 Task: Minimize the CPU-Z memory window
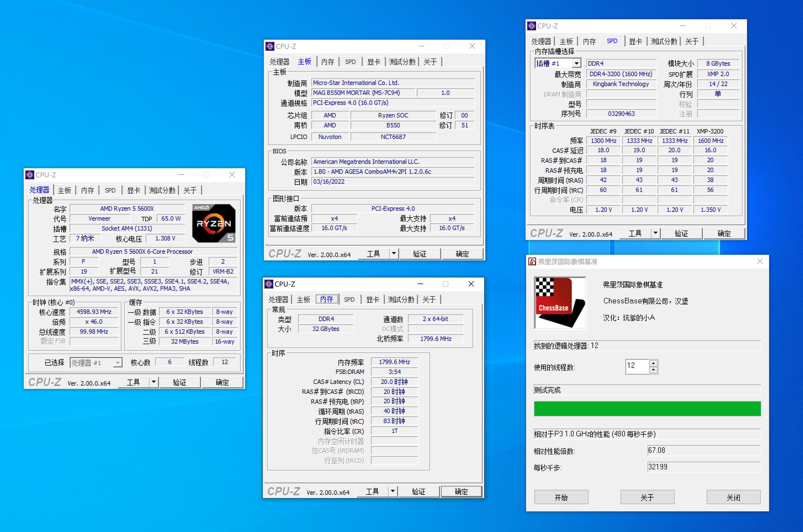click(420, 284)
